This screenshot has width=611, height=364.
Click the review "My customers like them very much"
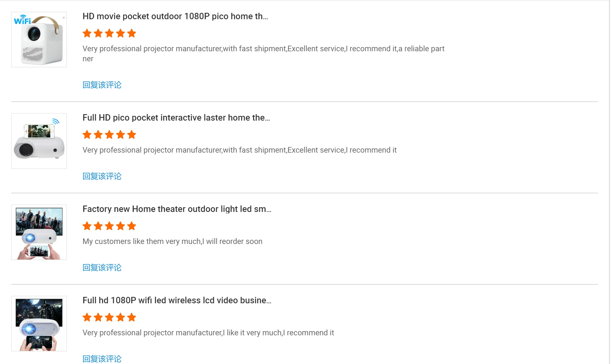tap(172, 241)
